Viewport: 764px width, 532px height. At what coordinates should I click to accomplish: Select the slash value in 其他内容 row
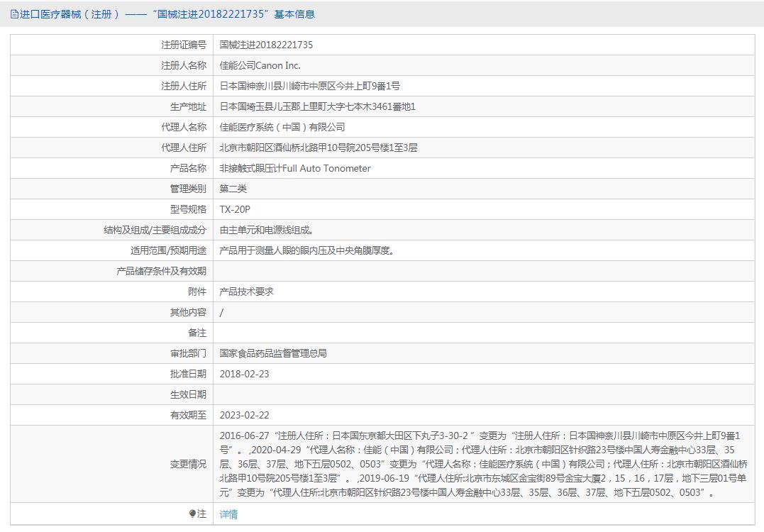(x=222, y=312)
